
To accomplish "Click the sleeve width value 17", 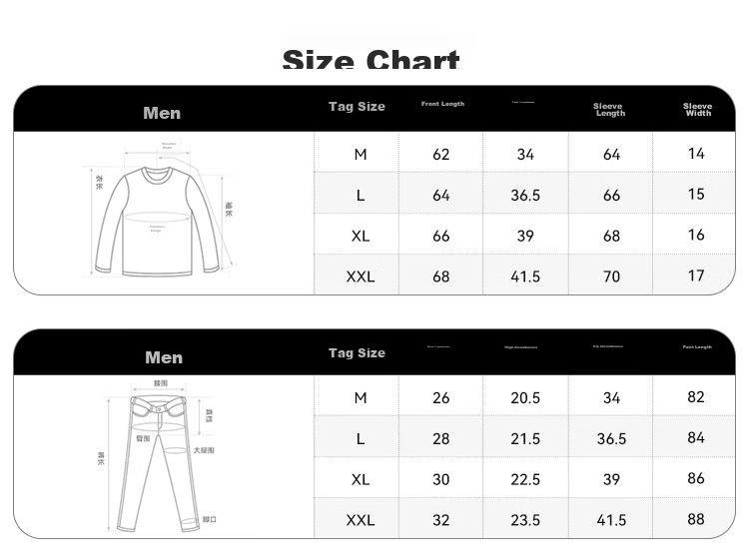I will click(x=696, y=276).
